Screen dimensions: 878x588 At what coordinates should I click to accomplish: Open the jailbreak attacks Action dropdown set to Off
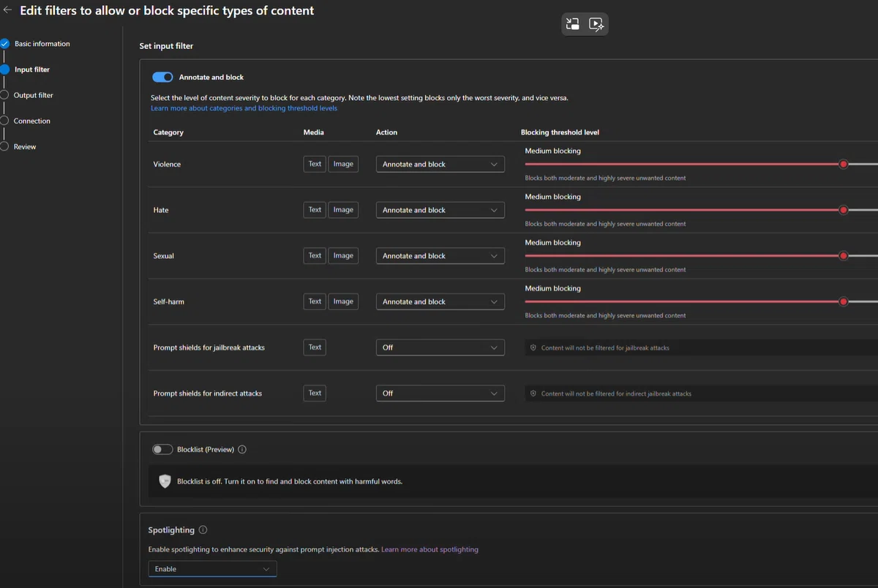coord(440,347)
